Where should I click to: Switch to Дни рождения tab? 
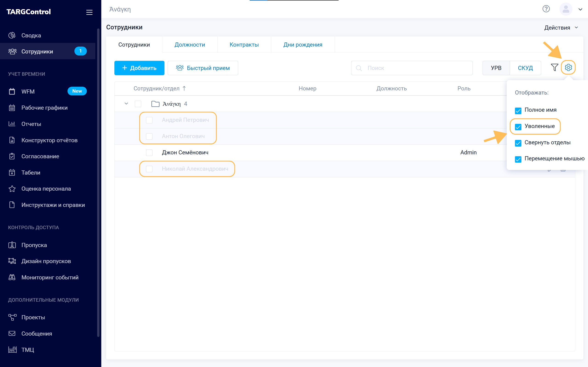[302, 45]
